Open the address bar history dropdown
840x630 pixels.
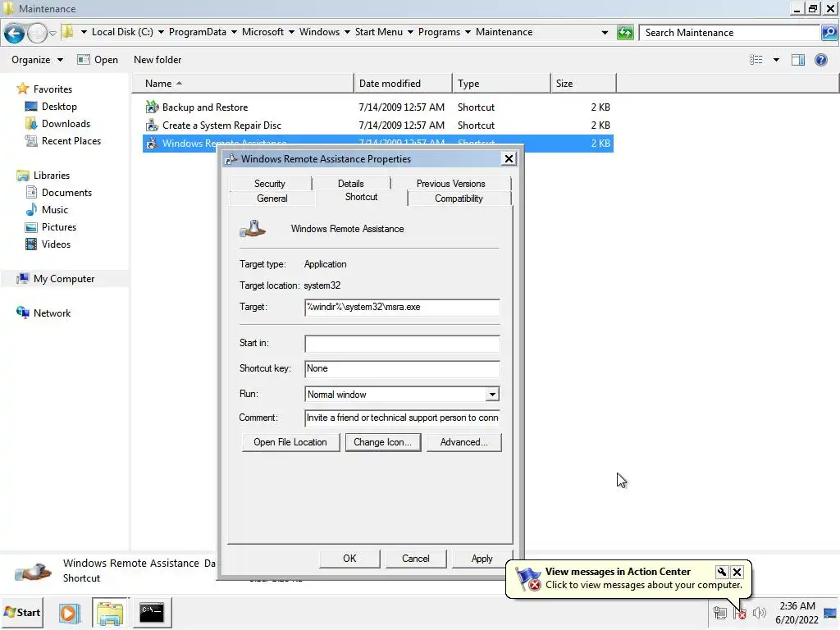coord(605,33)
